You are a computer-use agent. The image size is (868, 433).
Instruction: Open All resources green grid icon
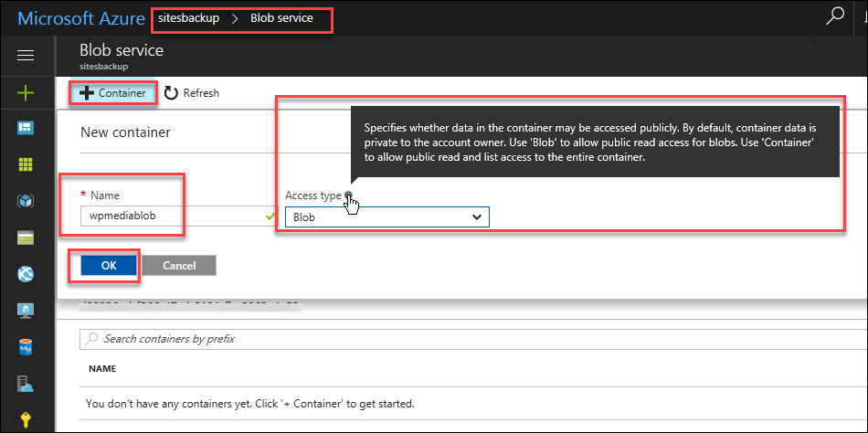pos(26,164)
